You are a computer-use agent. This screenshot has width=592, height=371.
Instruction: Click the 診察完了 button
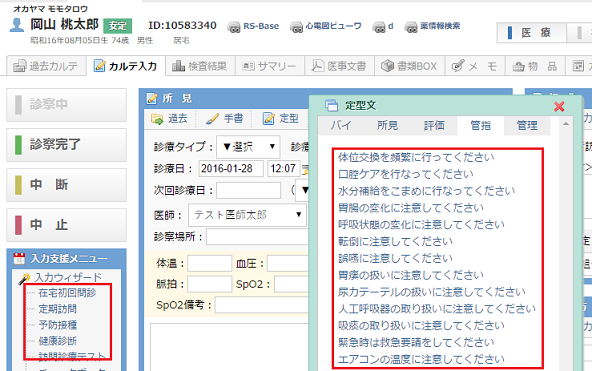(x=66, y=145)
